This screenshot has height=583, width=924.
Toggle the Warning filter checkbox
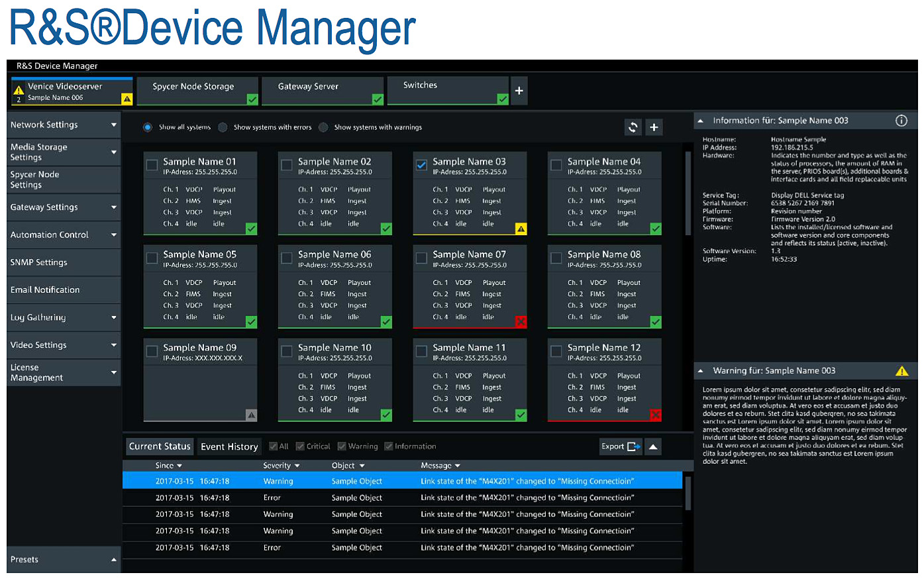coord(342,447)
